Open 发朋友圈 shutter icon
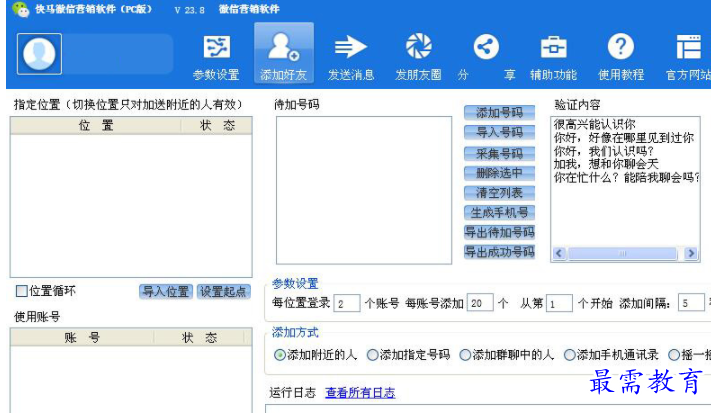711x413 pixels. pos(418,46)
